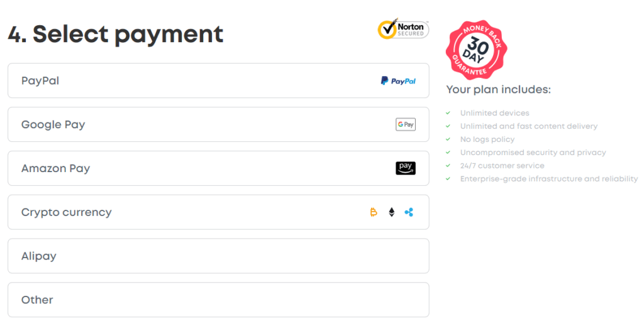This screenshot has width=644, height=331.
Task: Click the checkmark beside Unlimited devices
Action: pyautogui.click(x=448, y=113)
